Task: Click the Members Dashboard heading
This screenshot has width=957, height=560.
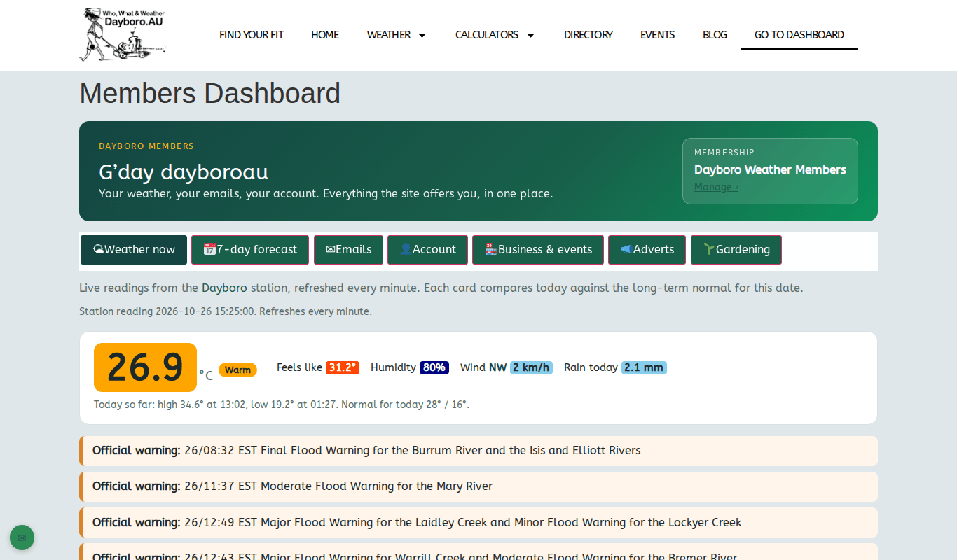Action: coord(210,93)
